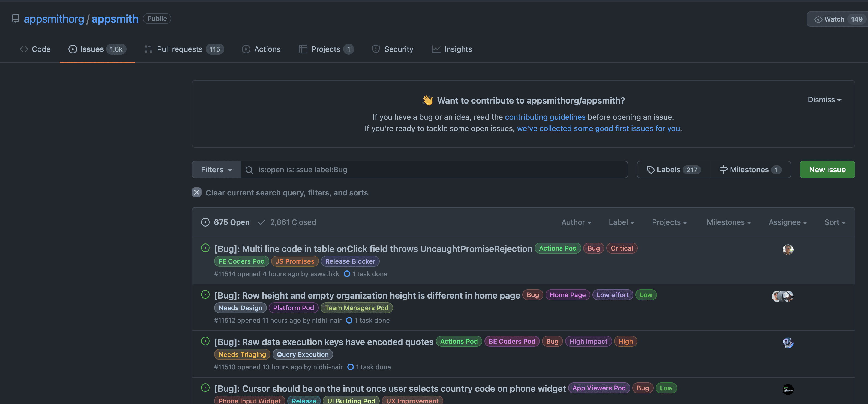Open the appsmithorg organization link

point(54,19)
